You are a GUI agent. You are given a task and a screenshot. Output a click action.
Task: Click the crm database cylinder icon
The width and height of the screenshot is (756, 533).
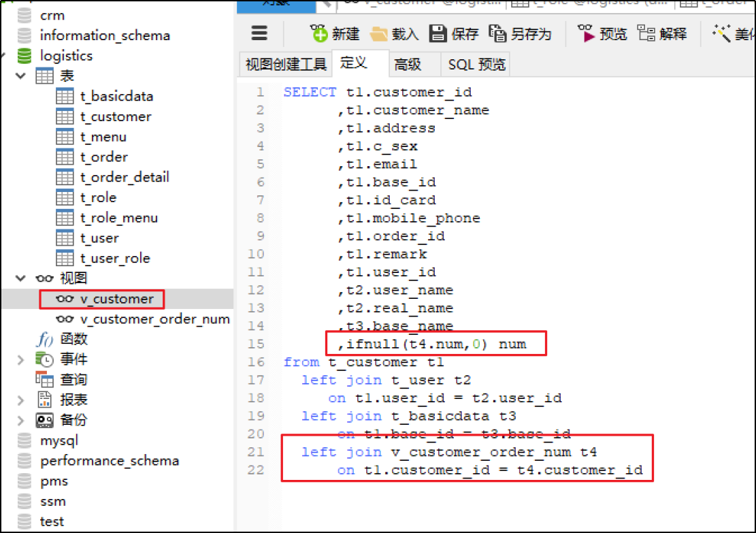[24, 16]
